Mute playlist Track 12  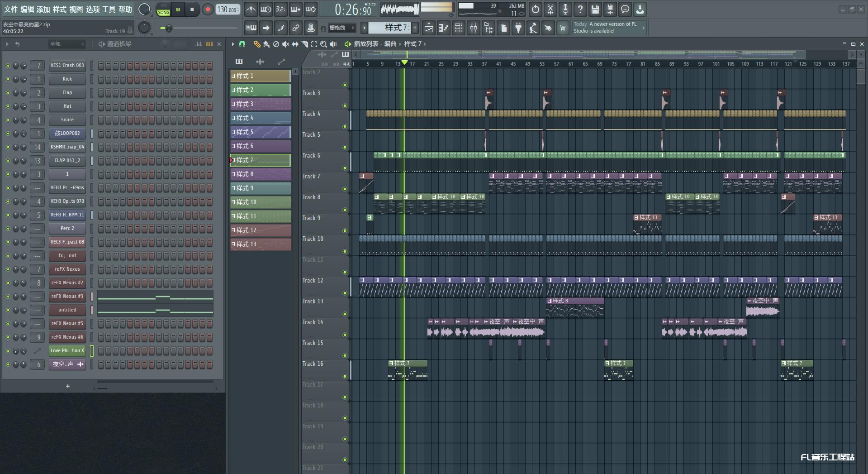[345, 293]
